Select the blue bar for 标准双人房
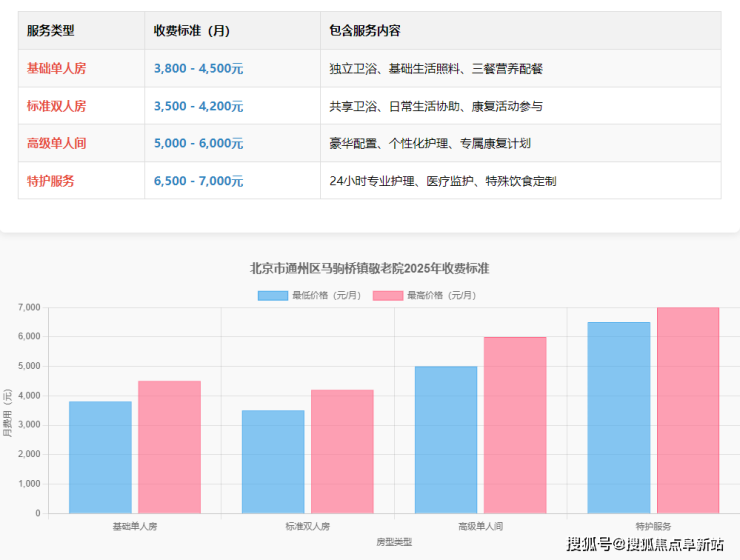 click(x=273, y=461)
